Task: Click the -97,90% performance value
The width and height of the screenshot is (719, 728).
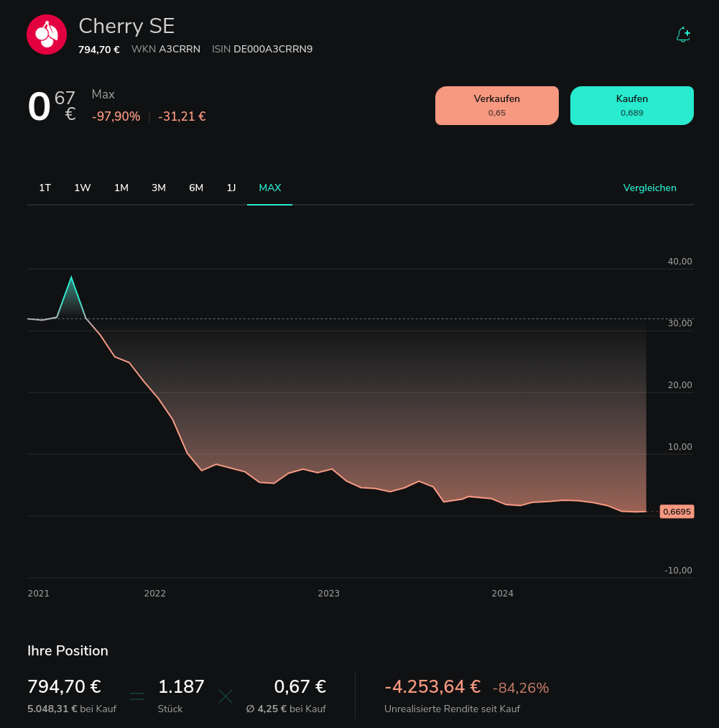Action: click(x=116, y=116)
